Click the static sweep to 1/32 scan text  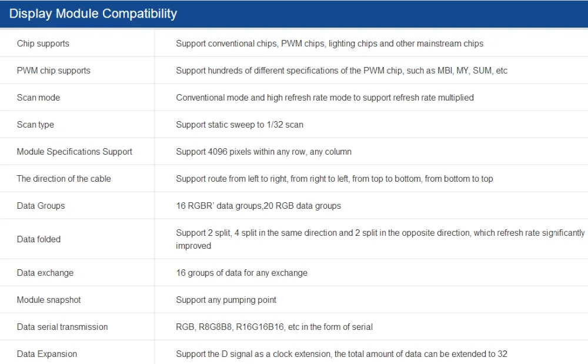[239, 125]
